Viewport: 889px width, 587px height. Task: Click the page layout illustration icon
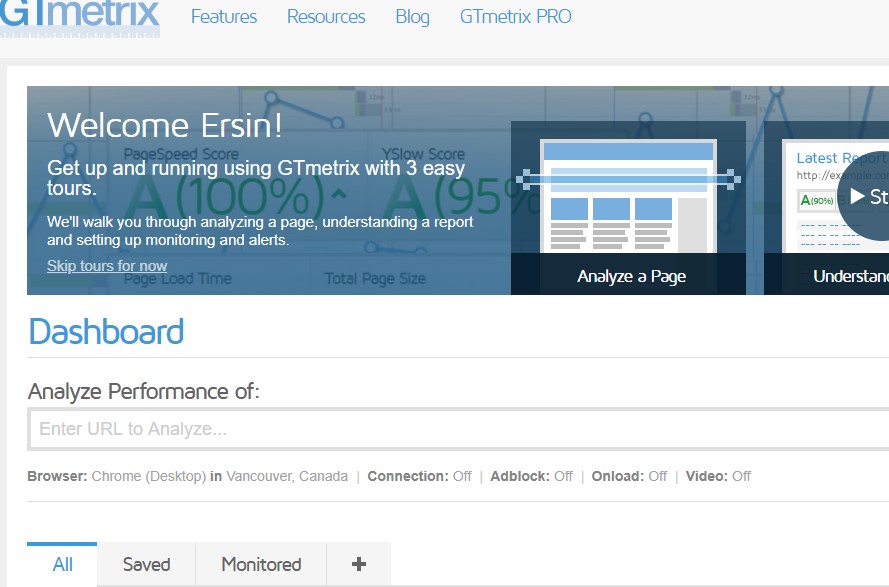pyautogui.click(x=628, y=195)
